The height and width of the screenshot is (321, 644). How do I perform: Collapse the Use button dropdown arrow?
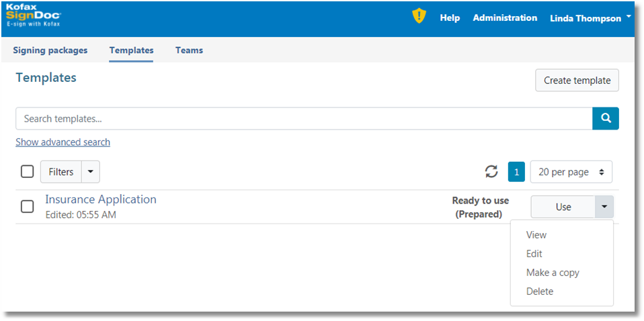click(604, 207)
